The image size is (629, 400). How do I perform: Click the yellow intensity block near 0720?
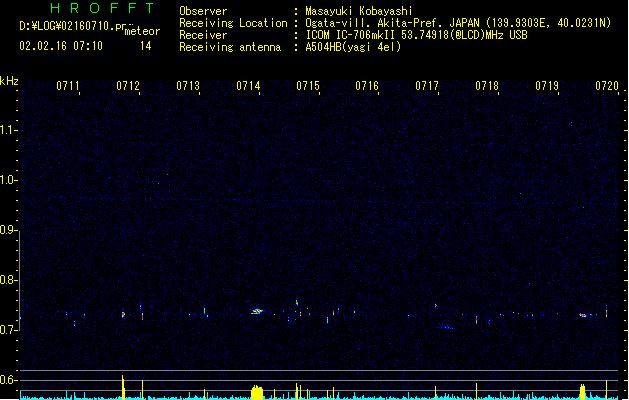pyautogui.click(x=582, y=392)
